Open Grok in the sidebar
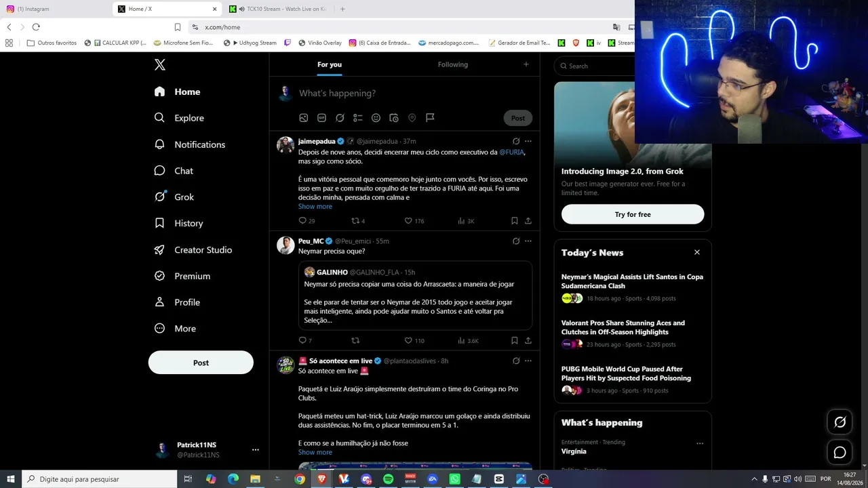868x488 pixels. 174,197
